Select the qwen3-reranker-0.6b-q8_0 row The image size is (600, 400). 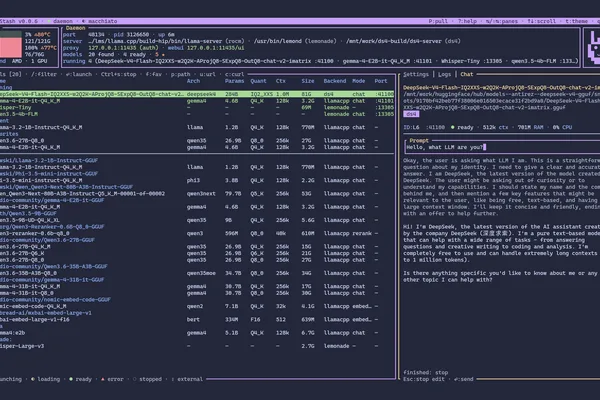[197, 233]
